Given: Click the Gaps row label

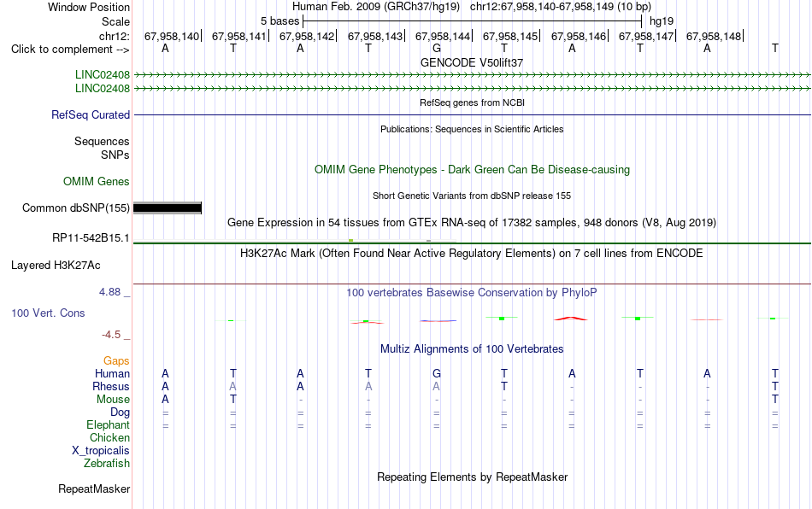Looking at the screenshot, I should coord(116,361).
